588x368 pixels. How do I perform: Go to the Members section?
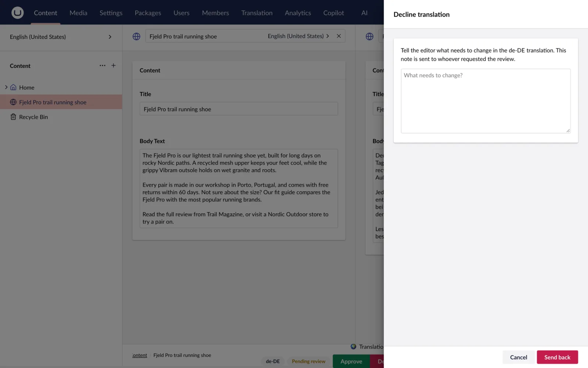[215, 13]
